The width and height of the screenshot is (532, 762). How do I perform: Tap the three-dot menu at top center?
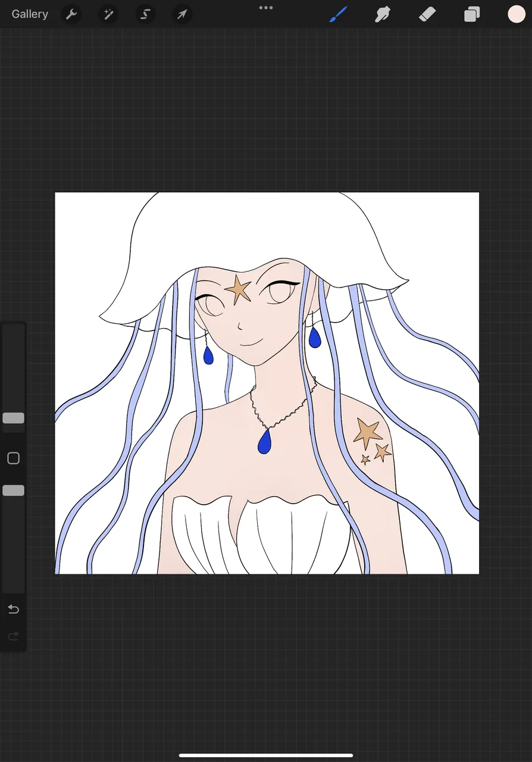[266, 8]
